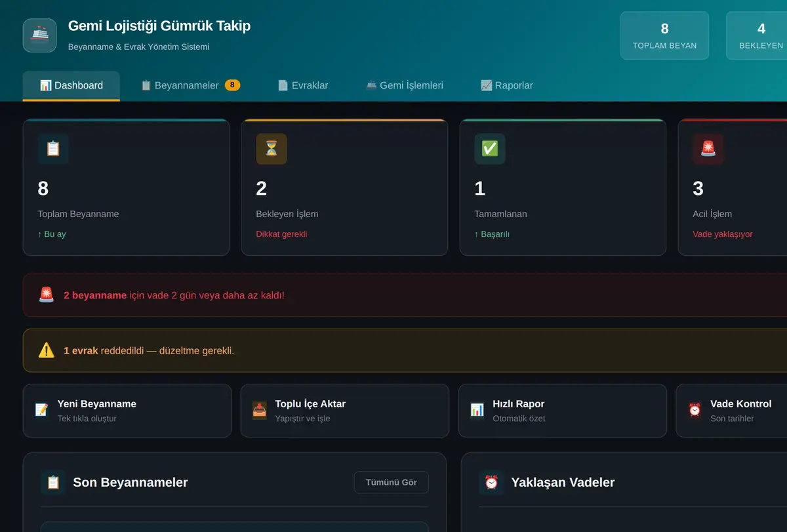Click the Beyanname & Evrak Yönetim Sistemi subtitle
Screen dimensions: 787x532
click(x=138, y=47)
